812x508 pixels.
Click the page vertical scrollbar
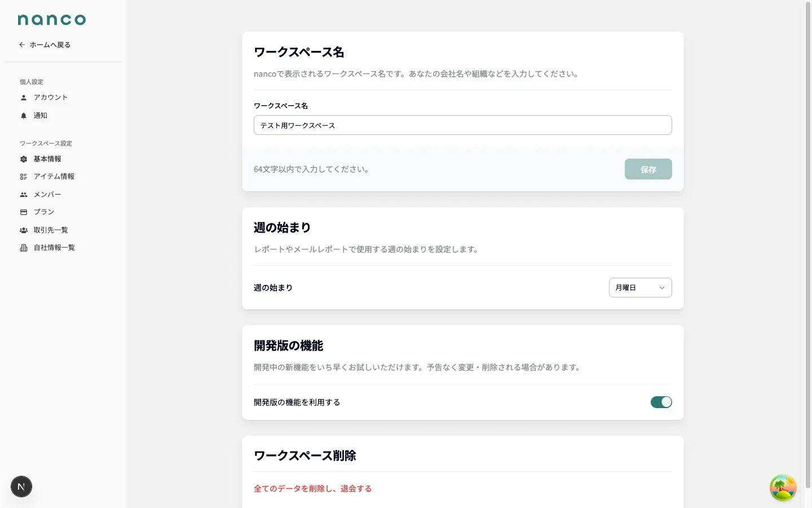[x=807, y=246]
